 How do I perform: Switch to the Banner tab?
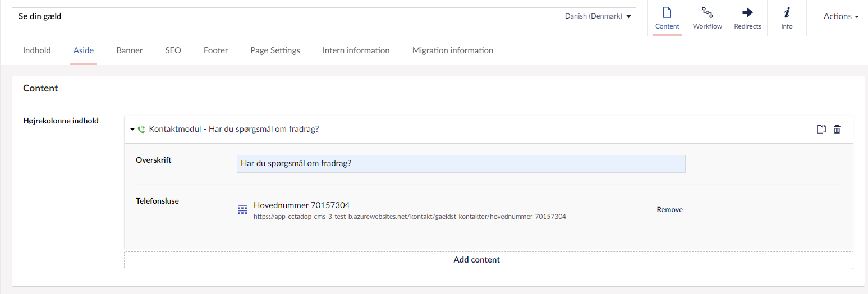[130, 50]
